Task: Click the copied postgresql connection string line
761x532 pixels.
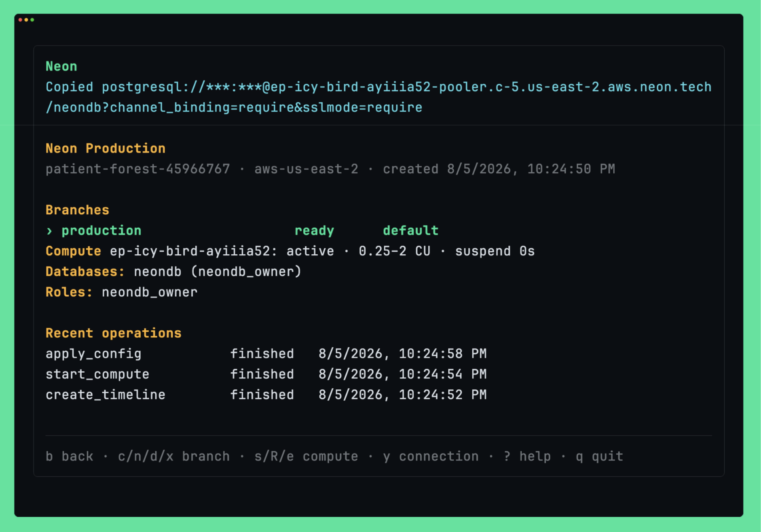Action: pyautogui.click(x=378, y=87)
